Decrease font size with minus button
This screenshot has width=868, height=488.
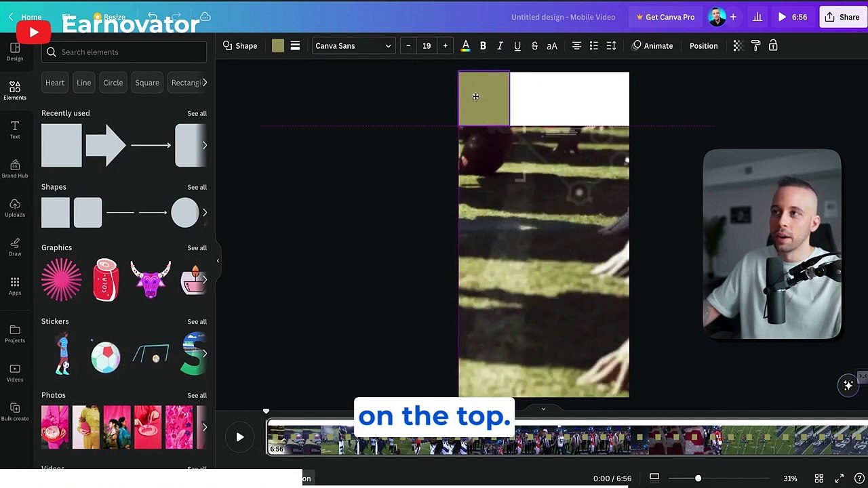(408, 46)
